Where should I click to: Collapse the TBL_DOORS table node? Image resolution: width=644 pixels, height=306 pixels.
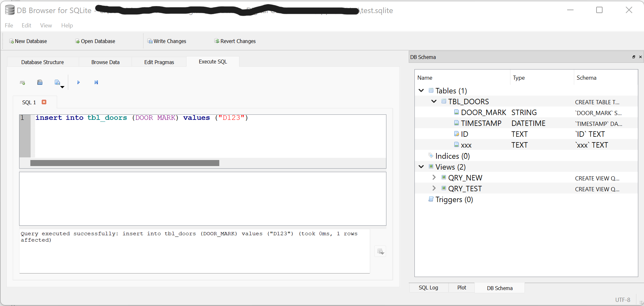click(x=434, y=101)
